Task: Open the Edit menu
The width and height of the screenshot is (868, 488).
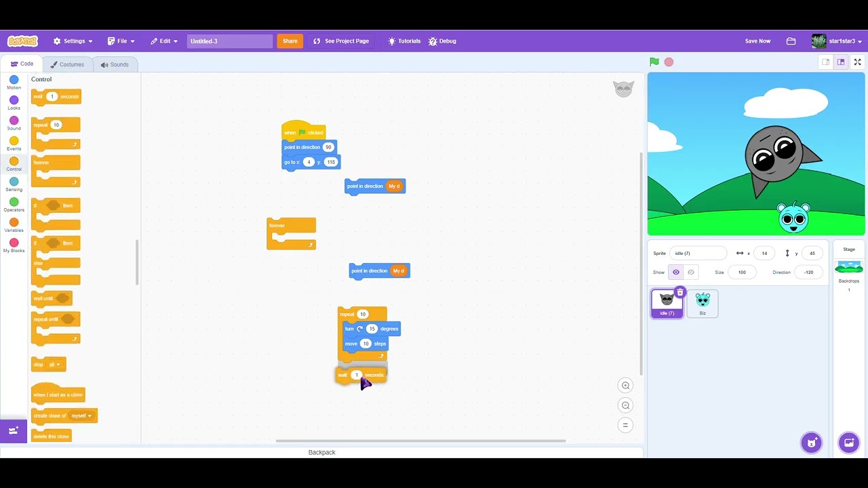Action: point(164,41)
